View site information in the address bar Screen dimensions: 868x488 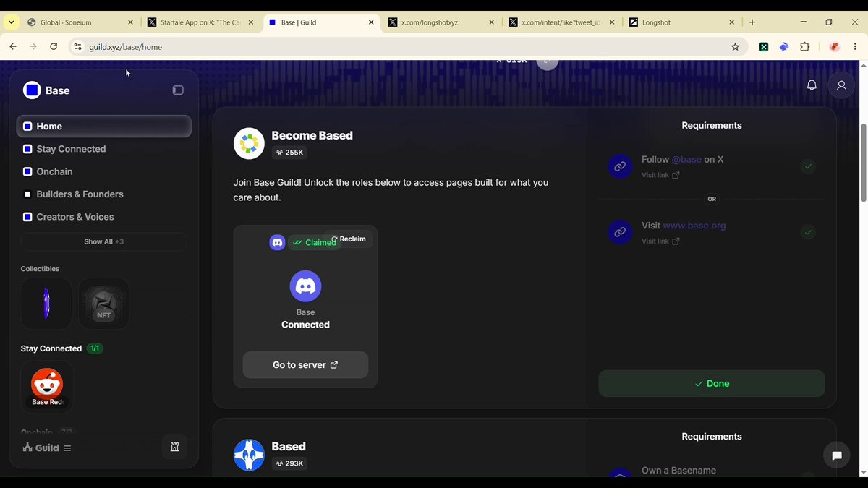point(77,47)
